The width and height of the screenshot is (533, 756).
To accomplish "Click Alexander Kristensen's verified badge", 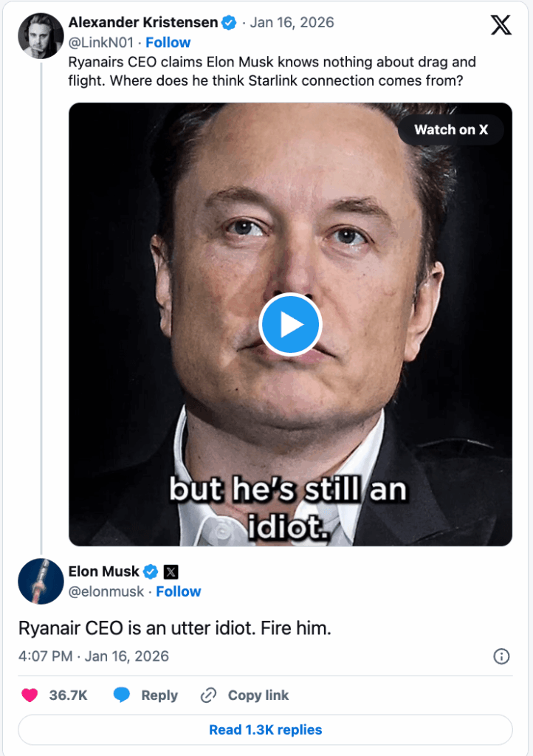I will [230, 24].
